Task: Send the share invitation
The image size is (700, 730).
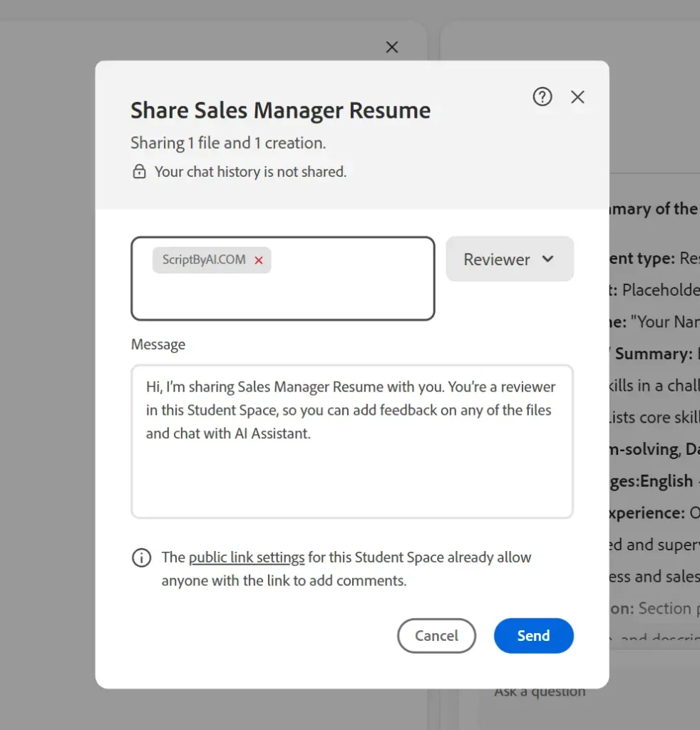Action: pos(533,636)
